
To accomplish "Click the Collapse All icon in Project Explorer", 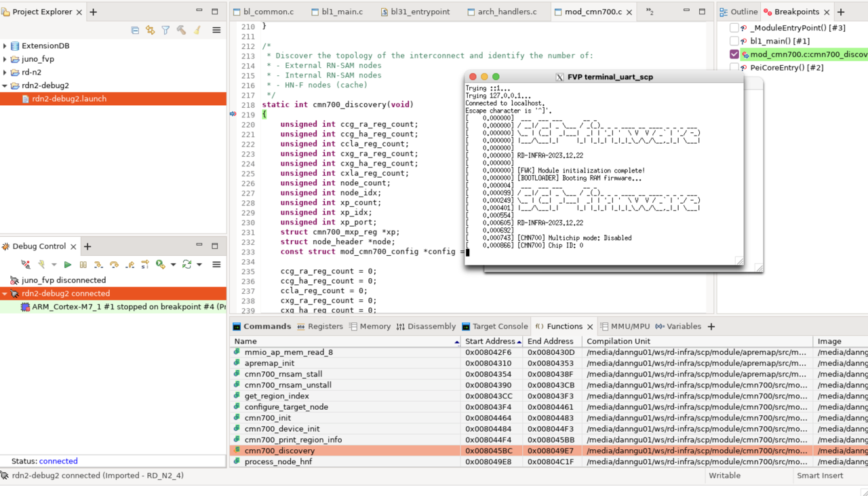I will pos(135,31).
